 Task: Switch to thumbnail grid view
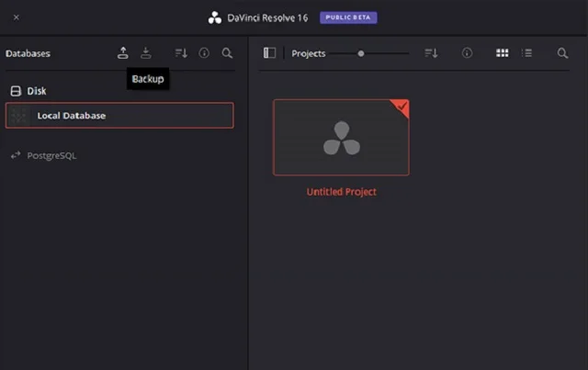click(503, 53)
